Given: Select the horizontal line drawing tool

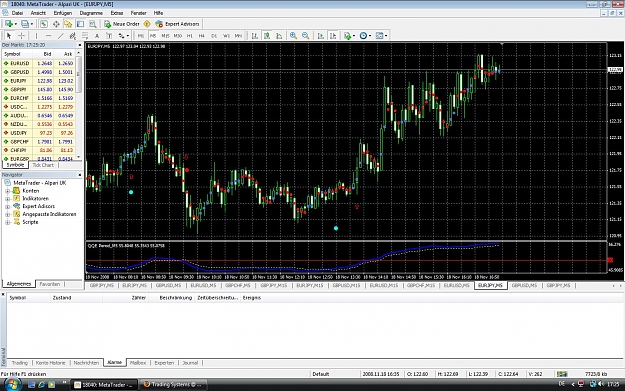Looking at the screenshot, I should (x=48, y=36).
